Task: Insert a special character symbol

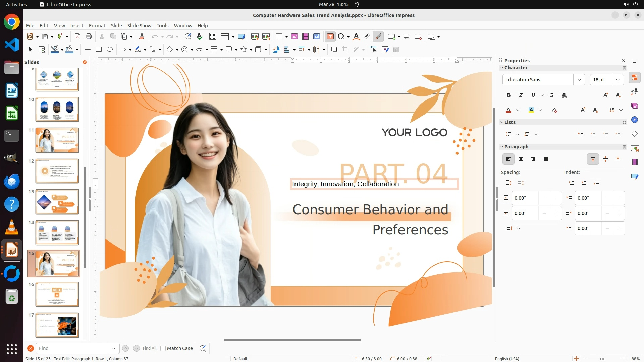Action: (341, 37)
